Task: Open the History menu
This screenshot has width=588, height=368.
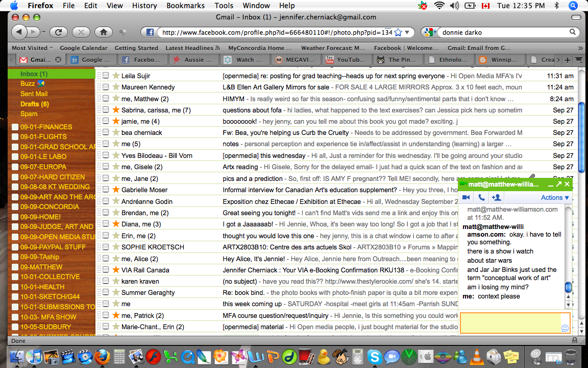Action: 144,5
